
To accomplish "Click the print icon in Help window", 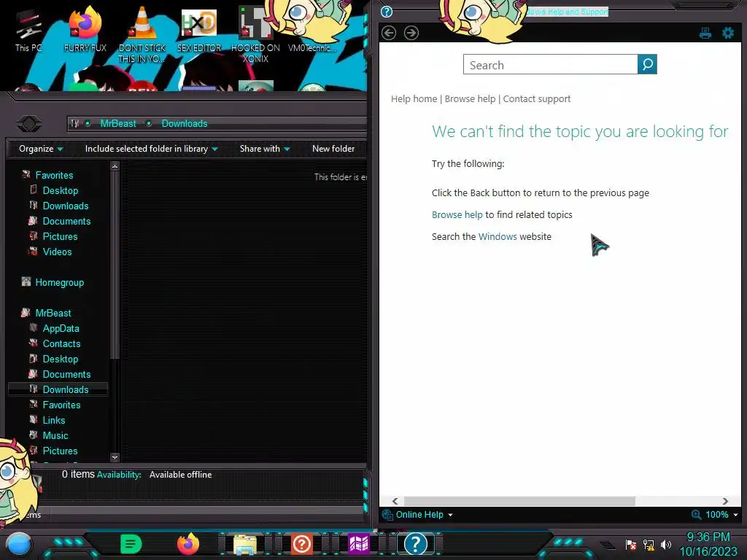I will pyautogui.click(x=705, y=33).
